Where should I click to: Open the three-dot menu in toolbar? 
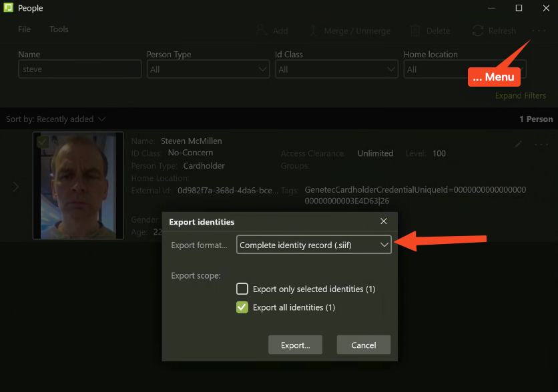click(x=539, y=31)
